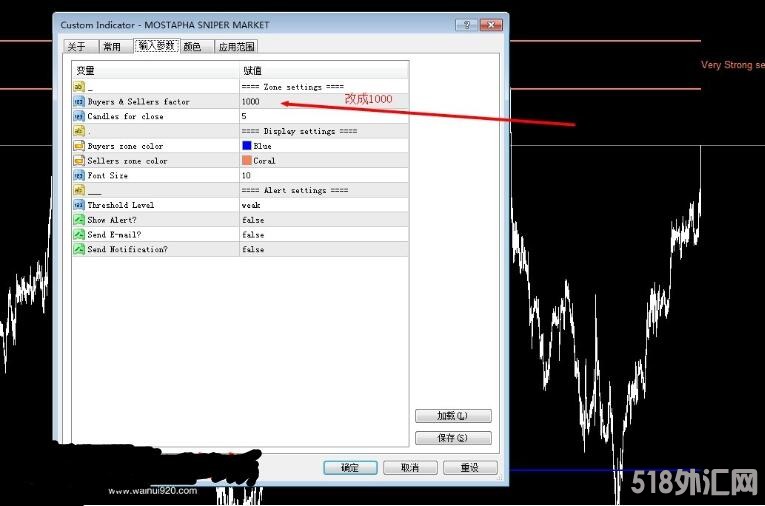This screenshot has width=765, height=506.
Task: Click the icon beside Threshold Level
Action: tap(79, 205)
